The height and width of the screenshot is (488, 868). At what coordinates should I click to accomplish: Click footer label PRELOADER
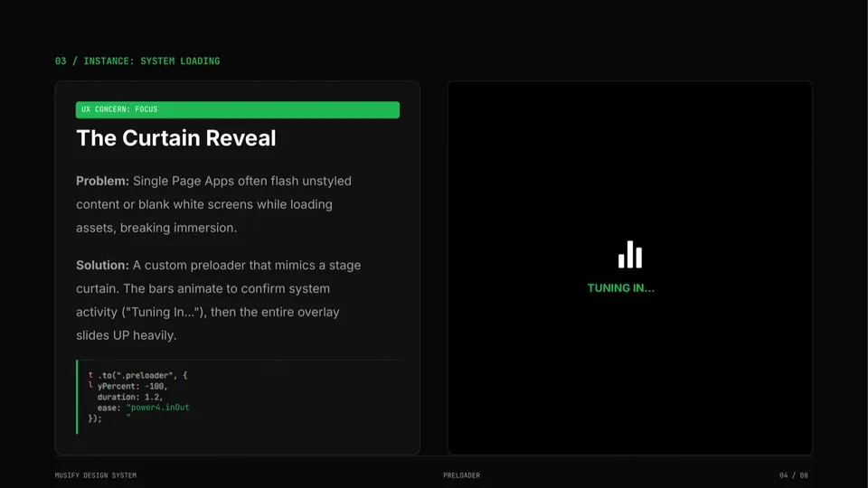click(462, 475)
